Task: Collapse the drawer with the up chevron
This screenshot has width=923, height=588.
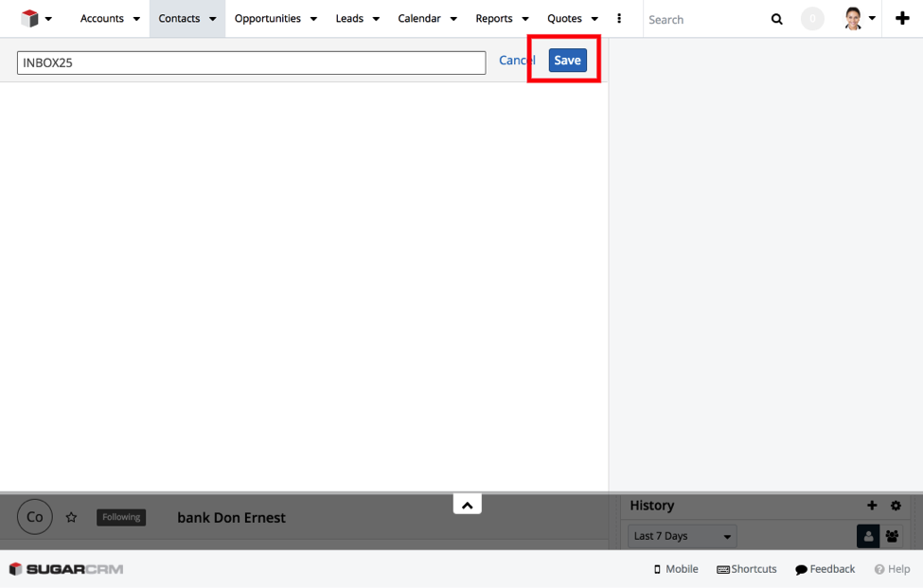Action: click(468, 505)
